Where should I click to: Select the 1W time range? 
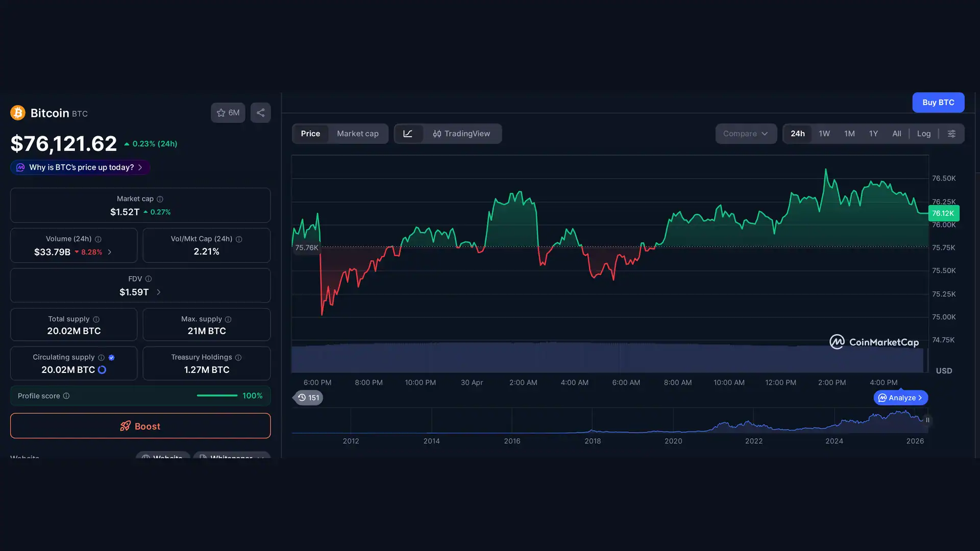824,134
